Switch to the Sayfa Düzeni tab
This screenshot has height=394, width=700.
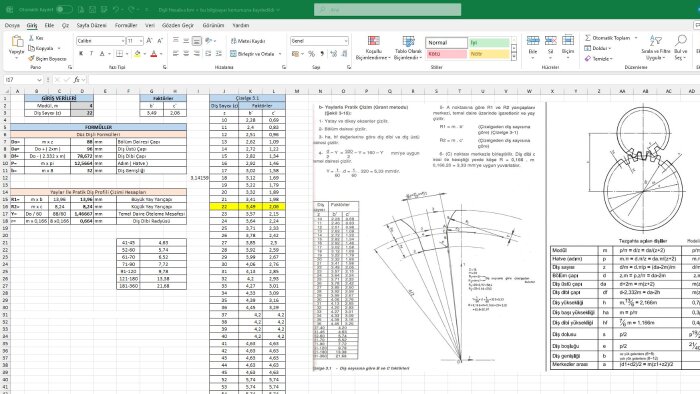(x=92, y=25)
